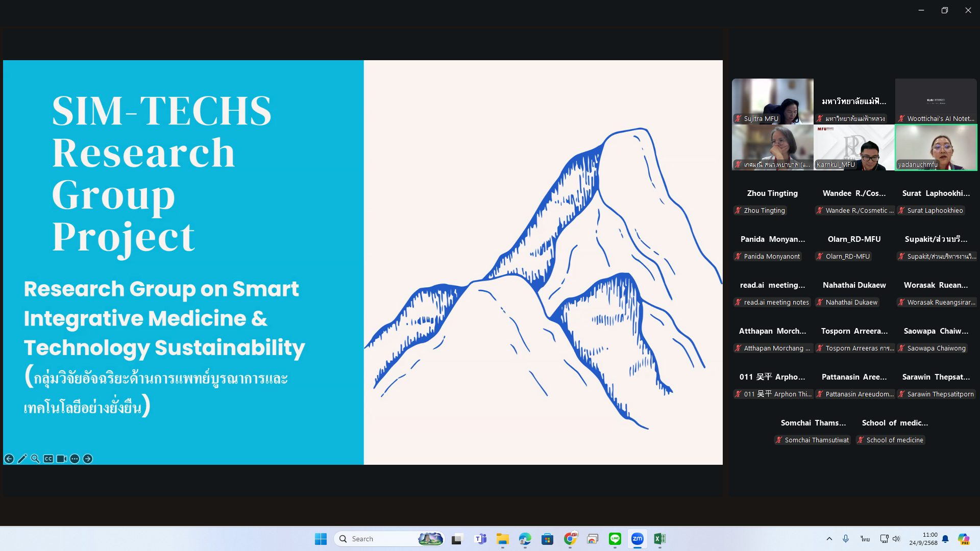Click the School of medicine participant tile
This screenshot has height=551, width=980.
(x=895, y=431)
